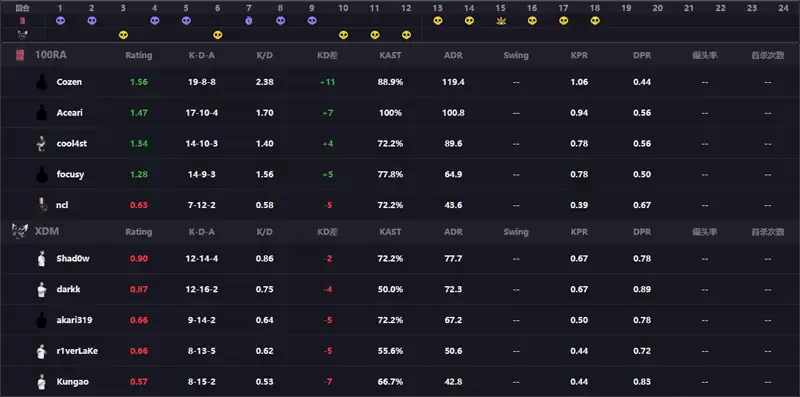Screen dimensions: 800x397
Task: Open r1verLaKe's player profile
Action: 77,351
